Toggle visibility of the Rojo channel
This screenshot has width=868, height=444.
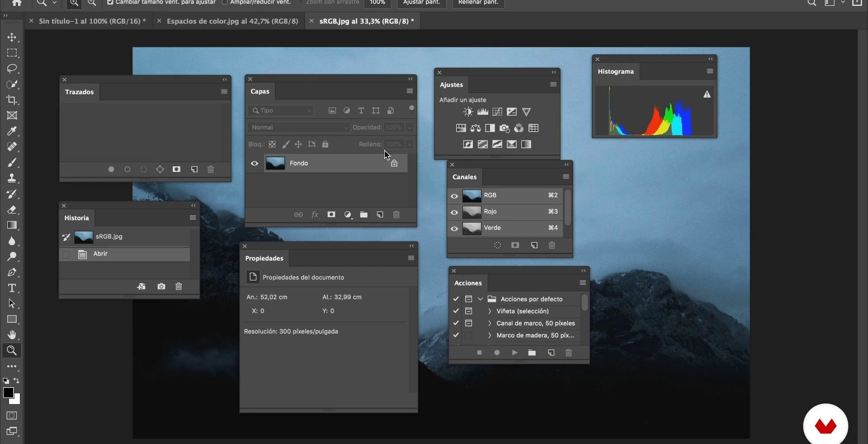[454, 212]
